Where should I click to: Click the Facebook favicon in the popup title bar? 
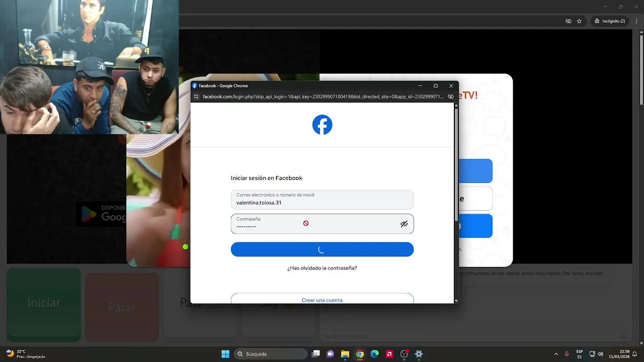pos(195,86)
